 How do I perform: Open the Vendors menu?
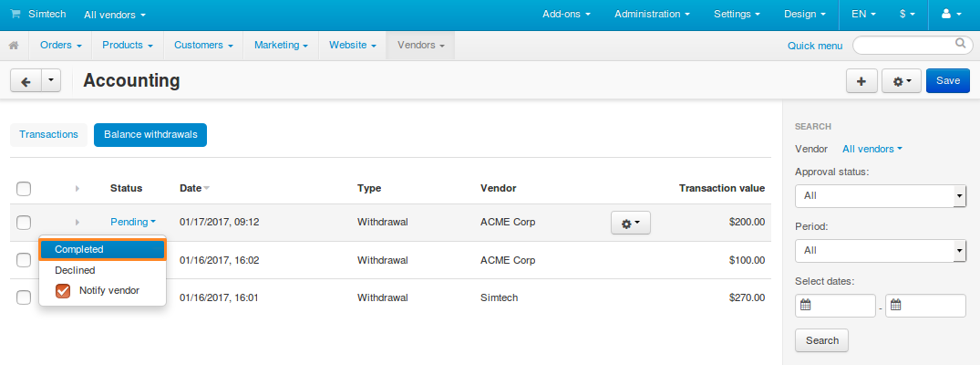[420, 46]
